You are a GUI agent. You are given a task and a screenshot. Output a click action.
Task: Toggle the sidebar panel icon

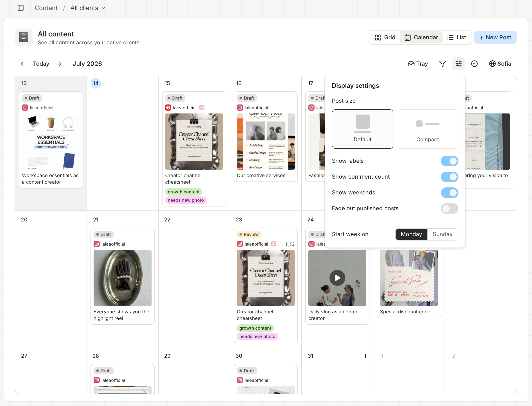21,8
